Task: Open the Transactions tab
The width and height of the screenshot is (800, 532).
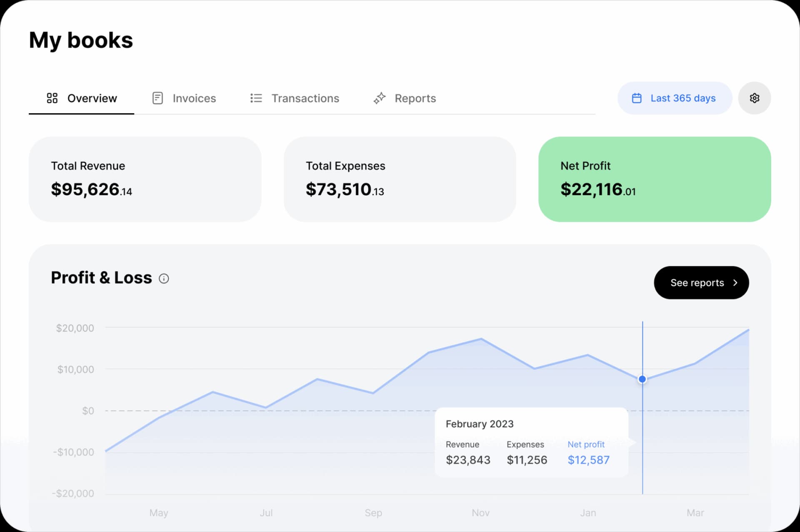Action: coord(305,98)
